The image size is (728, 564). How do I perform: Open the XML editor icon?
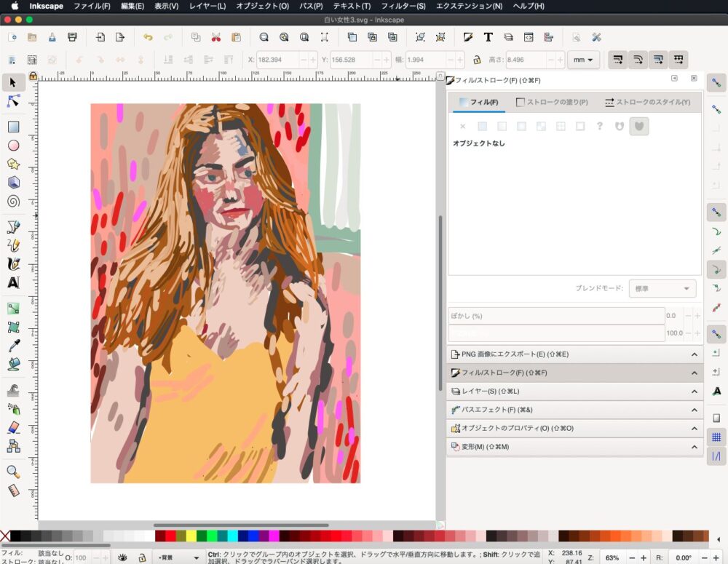tap(529, 37)
